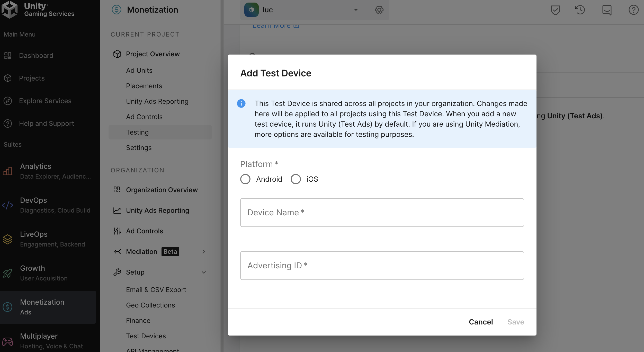Open project settings gear icon
The height and width of the screenshot is (352, 644).
379,10
